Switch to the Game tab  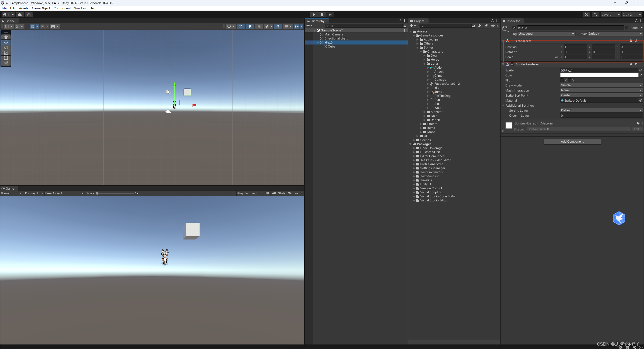[x=8, y=188]
